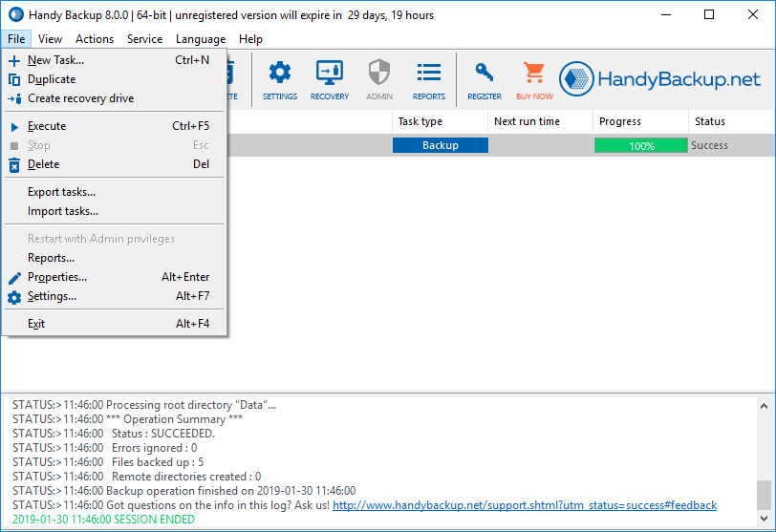Click the log panel vertical scrollbar

coord(763,458)
